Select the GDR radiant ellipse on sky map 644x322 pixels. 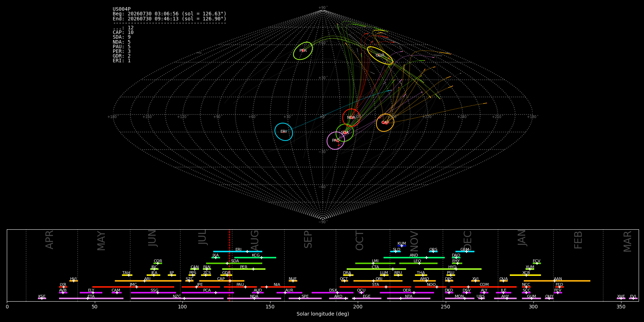click(380, 55)
